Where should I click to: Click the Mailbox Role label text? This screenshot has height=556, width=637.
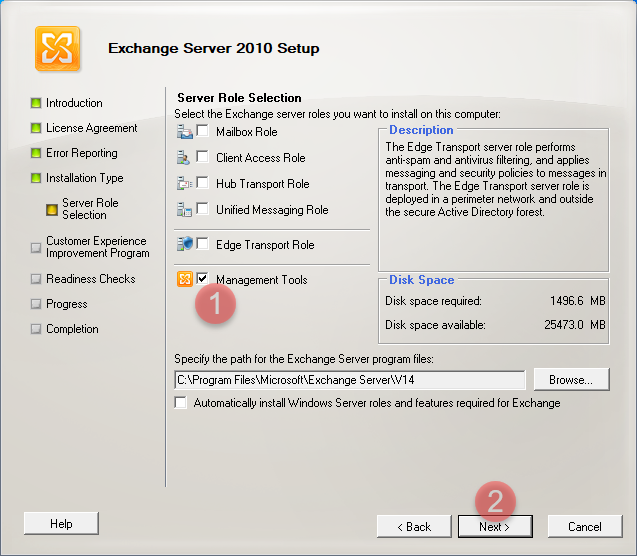point(247,132)
